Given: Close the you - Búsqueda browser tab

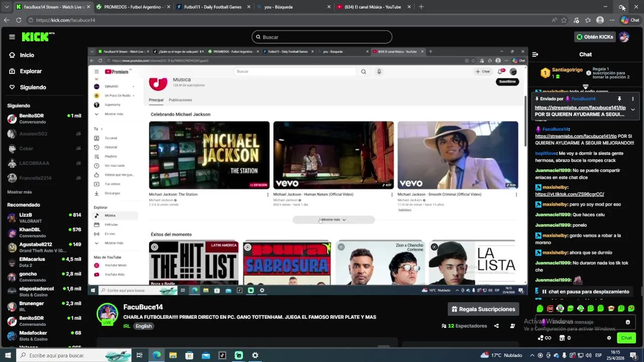Looking at the screenshot, I should (329, 7).
